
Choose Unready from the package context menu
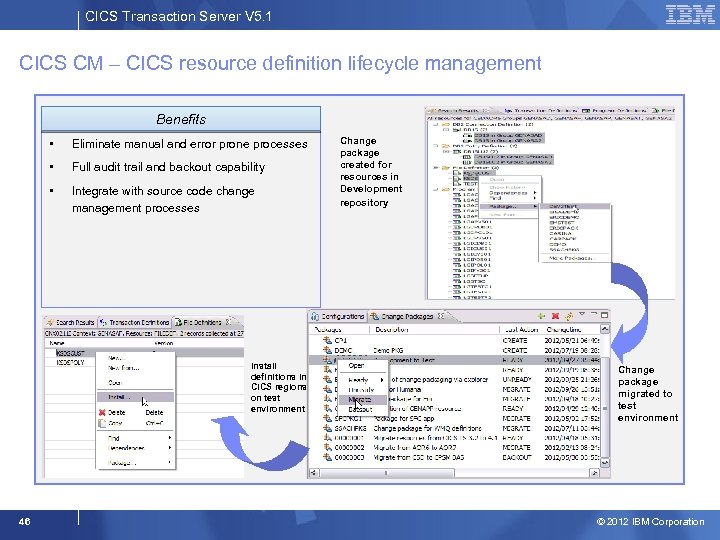click(x=364, y=389)
